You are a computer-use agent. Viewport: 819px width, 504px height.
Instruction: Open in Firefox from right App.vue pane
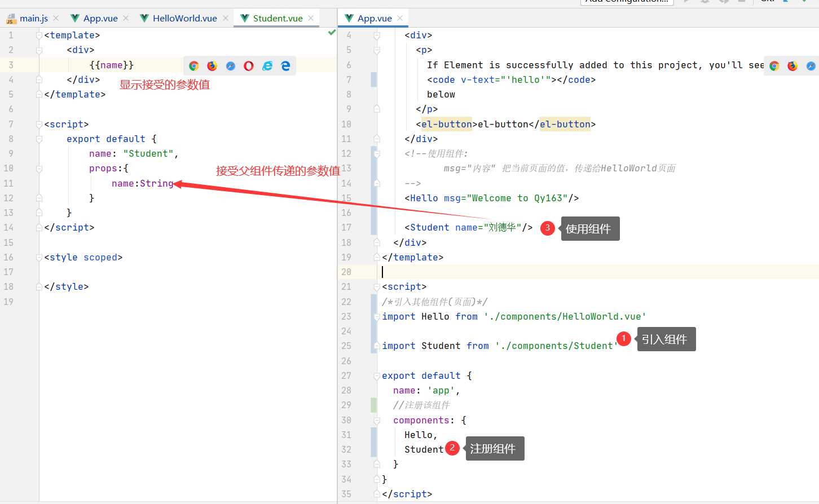(792, 66)
